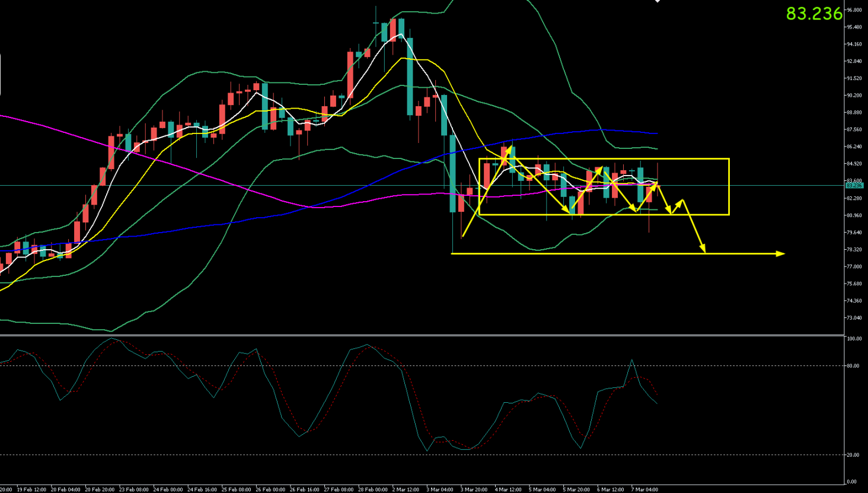Click the stochastic 20.00 level label
The height and width of the screenshot is (493, 868).
(853, 455)
